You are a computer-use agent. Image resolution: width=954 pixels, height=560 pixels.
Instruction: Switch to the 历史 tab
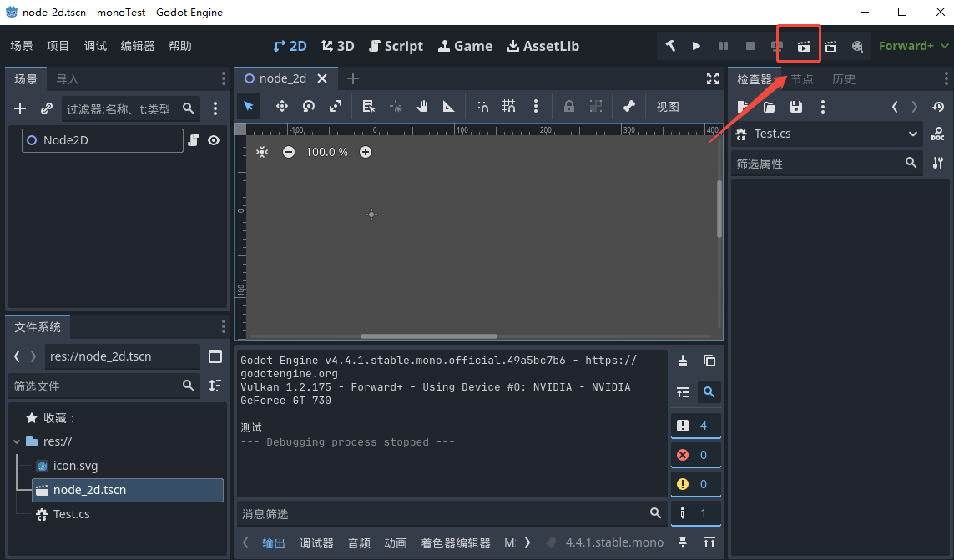(x=844, y=79)
